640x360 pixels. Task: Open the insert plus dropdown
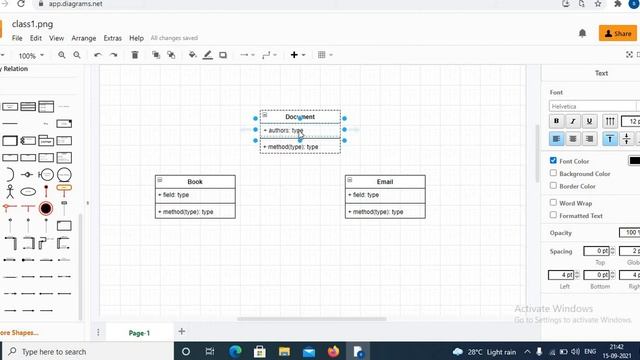point(298,55)
